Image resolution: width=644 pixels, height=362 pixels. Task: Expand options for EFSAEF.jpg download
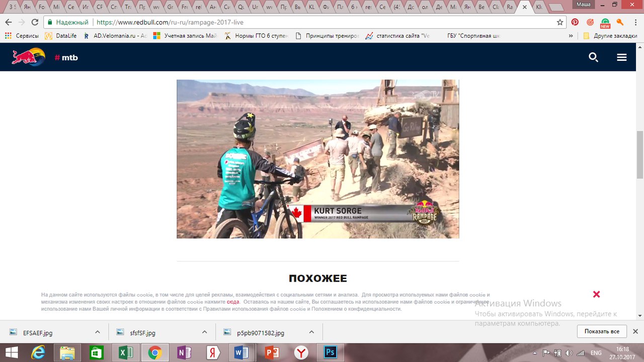[x=98, y=332]
